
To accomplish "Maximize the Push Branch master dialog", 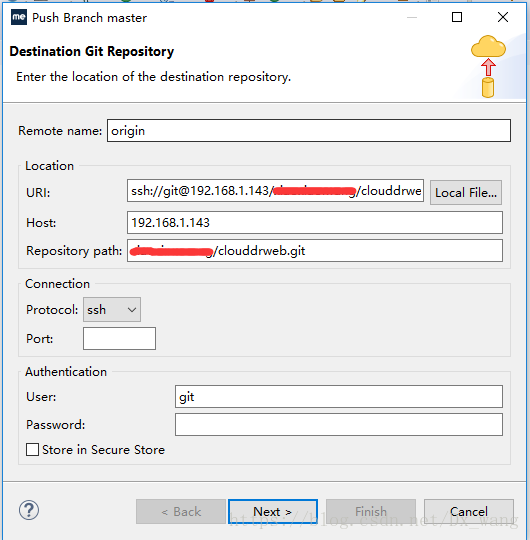I will click(457, 17).
